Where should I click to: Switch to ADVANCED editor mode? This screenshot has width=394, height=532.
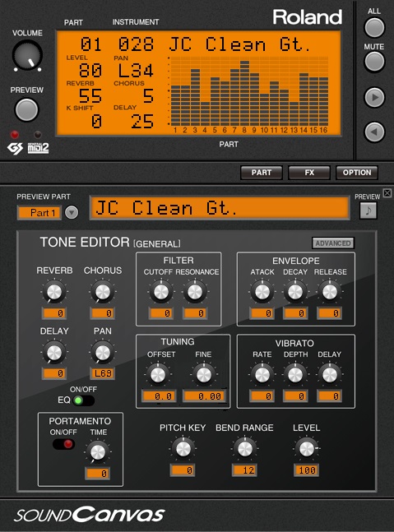pyautogui.click(x=333, y=243)
